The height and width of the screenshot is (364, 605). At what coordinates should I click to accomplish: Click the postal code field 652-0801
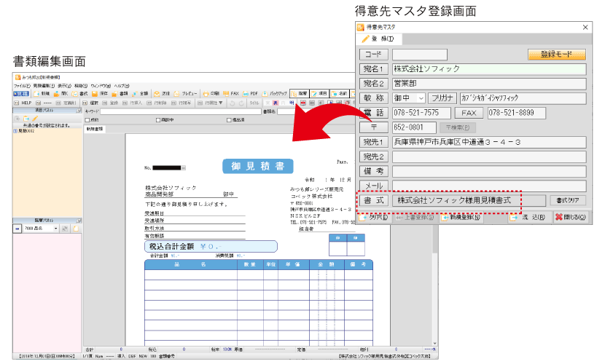pos(414,127)
